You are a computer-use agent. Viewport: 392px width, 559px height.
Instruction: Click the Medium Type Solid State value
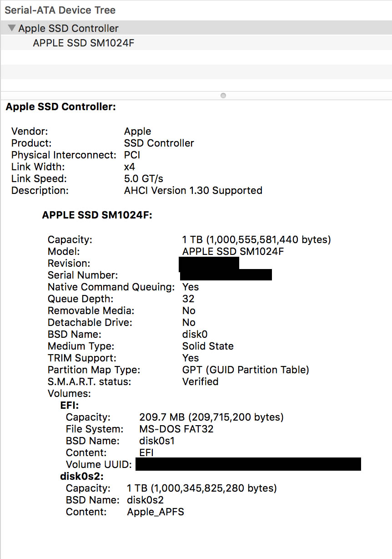coord(208,346)
